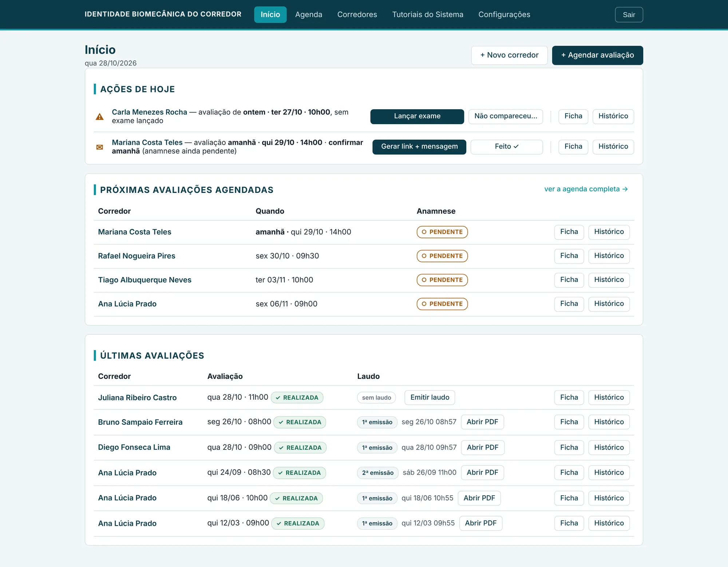Screen dimensions: 728x567
Task: Open the Diego Fonseca Lima link
Action: 134,448
